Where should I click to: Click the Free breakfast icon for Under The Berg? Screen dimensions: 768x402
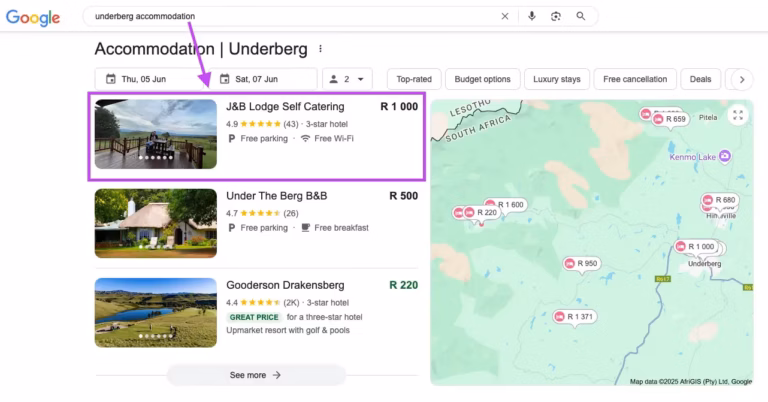pyautogui.click(x=306, y=228)
